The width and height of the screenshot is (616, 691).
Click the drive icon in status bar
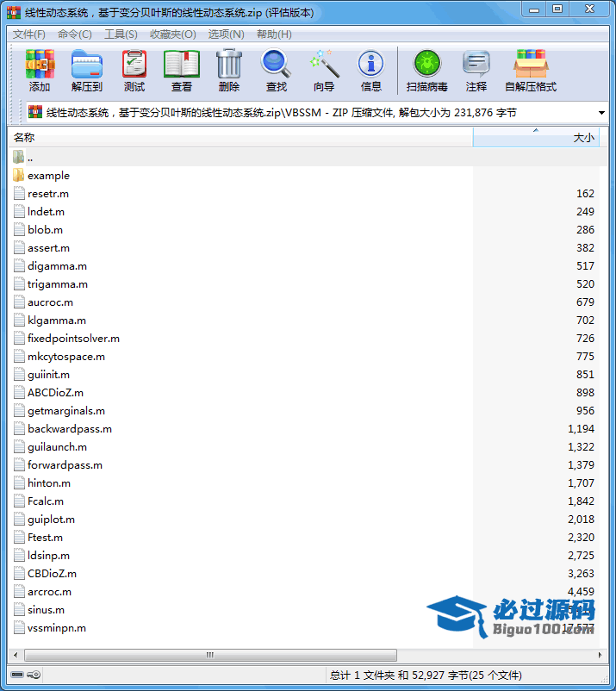coord(16,675)
